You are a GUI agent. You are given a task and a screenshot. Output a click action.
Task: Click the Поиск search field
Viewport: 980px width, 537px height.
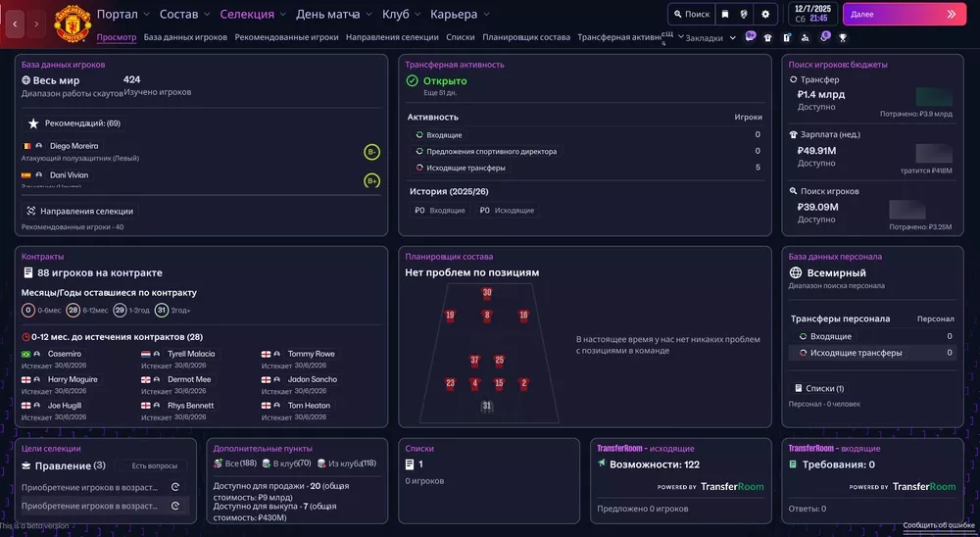click(x=691, y=15)
